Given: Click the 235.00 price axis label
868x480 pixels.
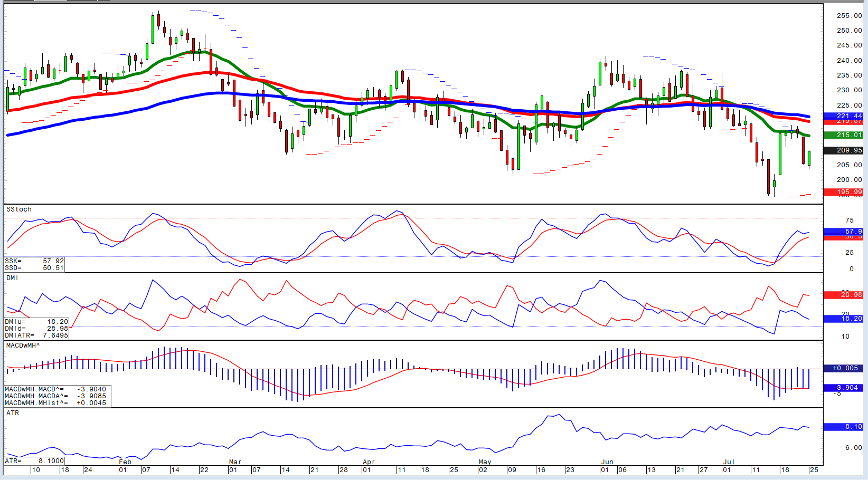Looking at the screenshot, I should (850, 75).
